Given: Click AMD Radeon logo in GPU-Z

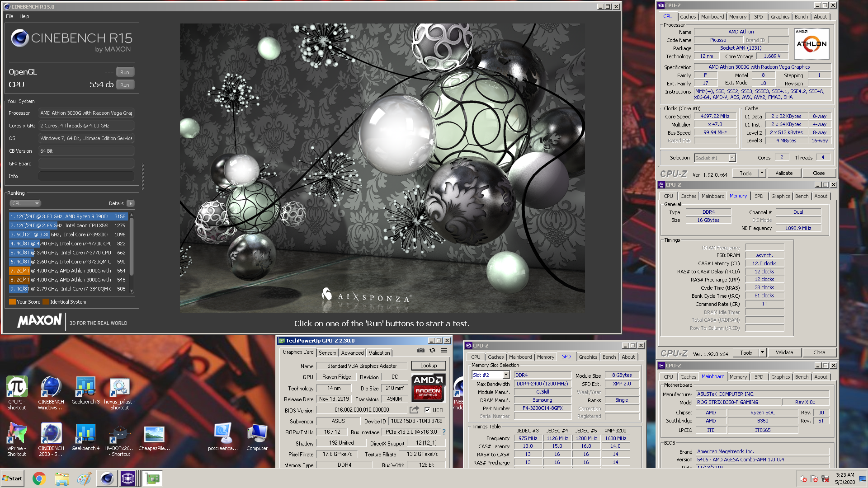Looking at the screenshot, I should (x=428, y=387).
